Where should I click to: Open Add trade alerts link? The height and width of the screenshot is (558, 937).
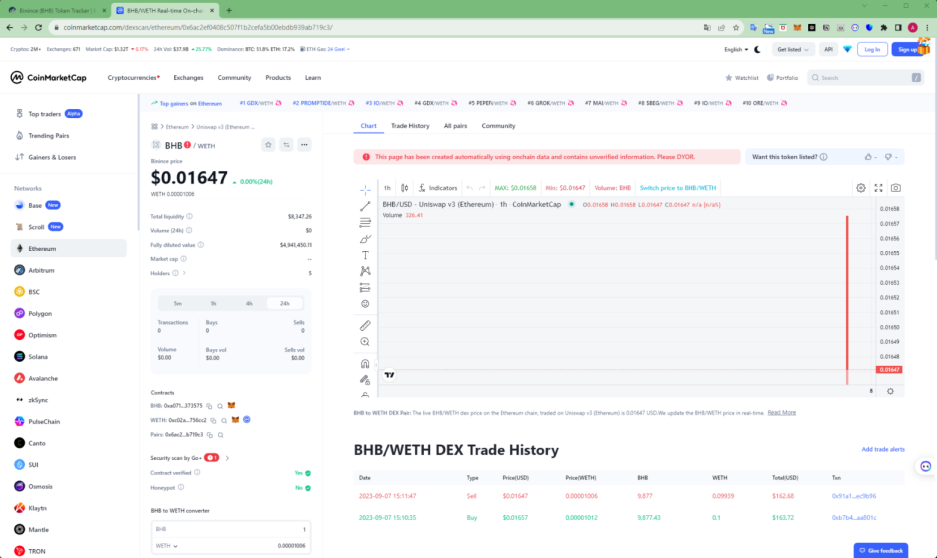point(883,449)
